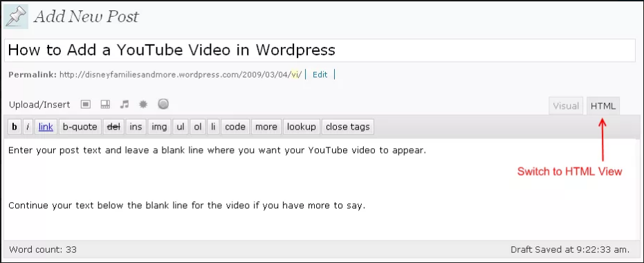Screen dimensions: 644x263
Task: Click the Add Poll round icon
Action: (163, 104)
